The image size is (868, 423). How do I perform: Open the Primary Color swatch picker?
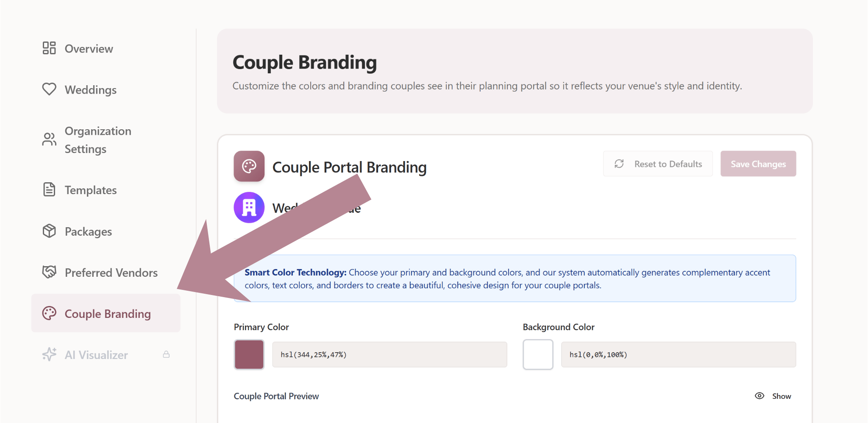pyautogui.click(x=249, y=354)
